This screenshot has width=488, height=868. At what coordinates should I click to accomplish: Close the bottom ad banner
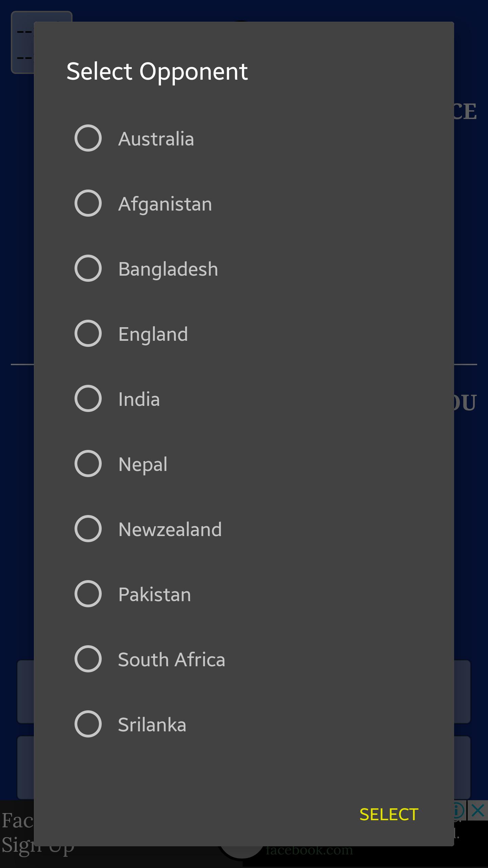479,811
